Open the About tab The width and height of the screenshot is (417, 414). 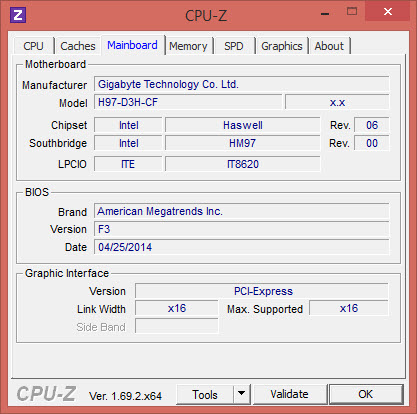click(x=329, y=46)
